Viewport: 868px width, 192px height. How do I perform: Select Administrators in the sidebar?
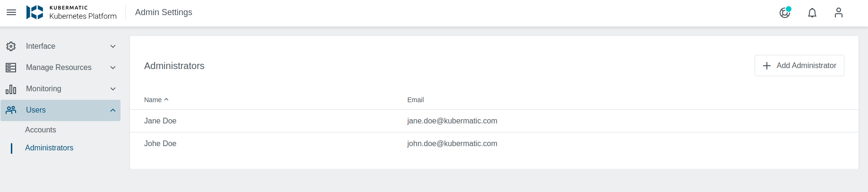49,148
